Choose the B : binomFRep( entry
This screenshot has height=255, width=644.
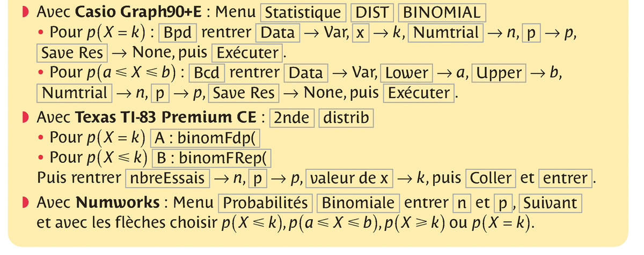click(212, 159)
